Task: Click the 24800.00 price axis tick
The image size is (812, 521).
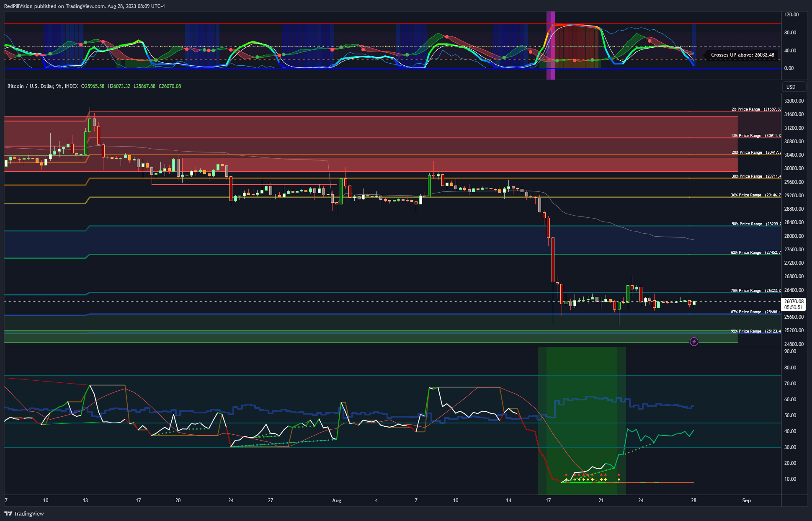Action: [x=794, y=344]
